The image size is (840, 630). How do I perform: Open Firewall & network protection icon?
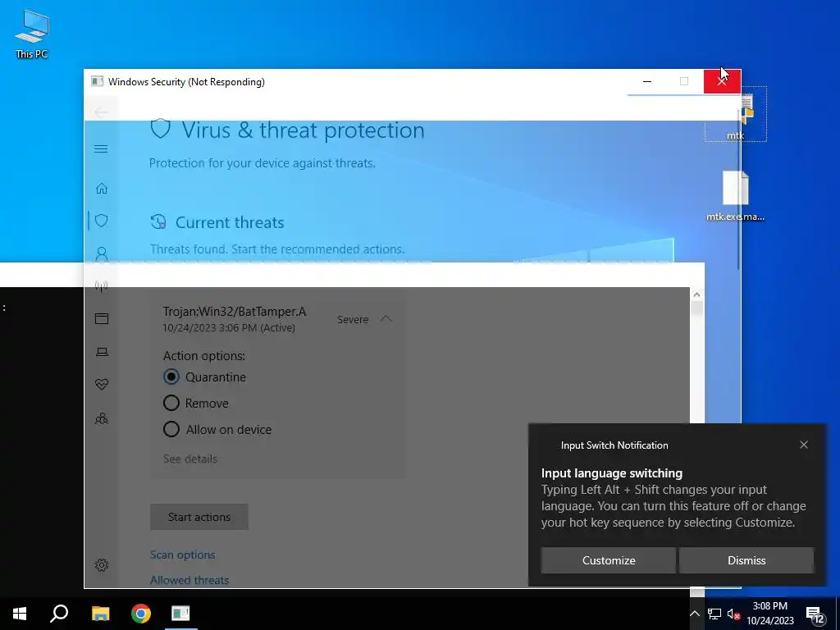(x=101, y=286)
